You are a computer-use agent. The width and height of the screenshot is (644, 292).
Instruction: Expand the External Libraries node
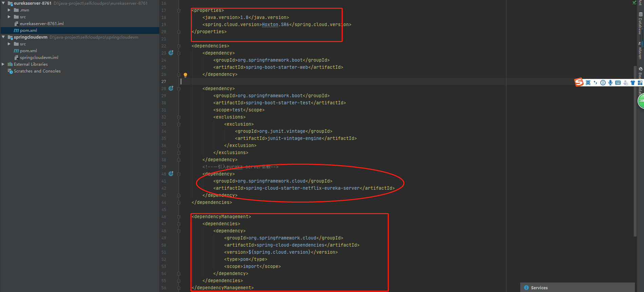point(3,64)
